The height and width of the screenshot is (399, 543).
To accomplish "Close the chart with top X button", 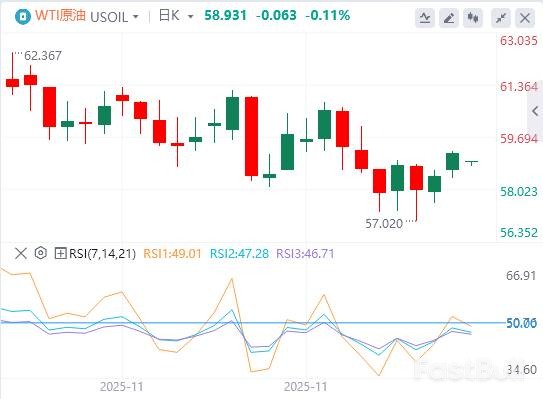I will [x=525, y=18].
